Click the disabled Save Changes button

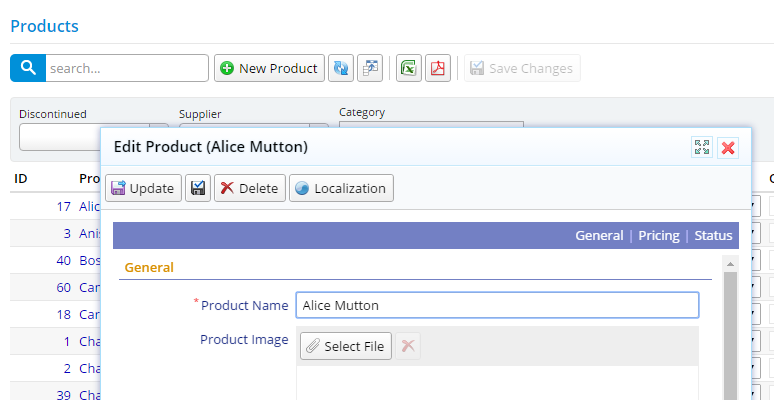tap(522, 68)
